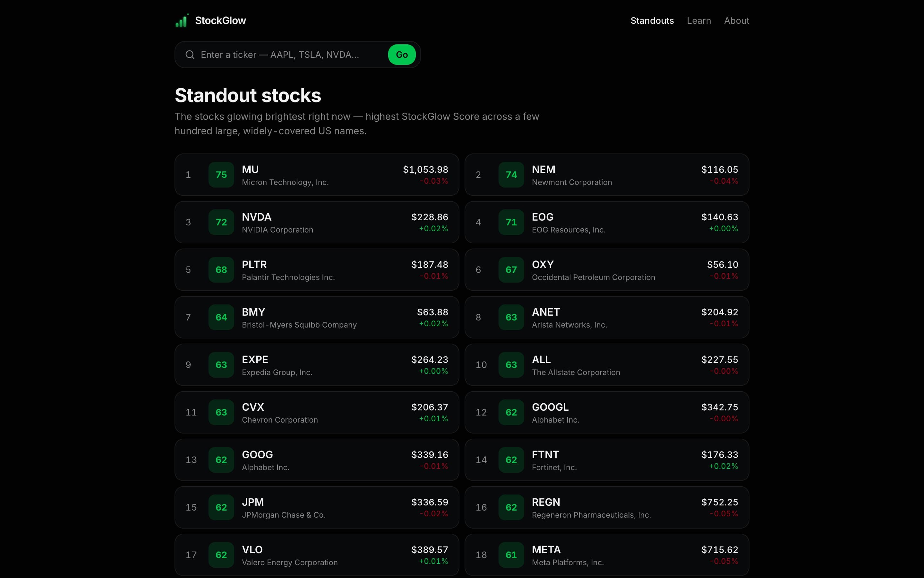
Task: Click the JPM score badge 62
Action: pyautogui.click(x=221, y=507)
